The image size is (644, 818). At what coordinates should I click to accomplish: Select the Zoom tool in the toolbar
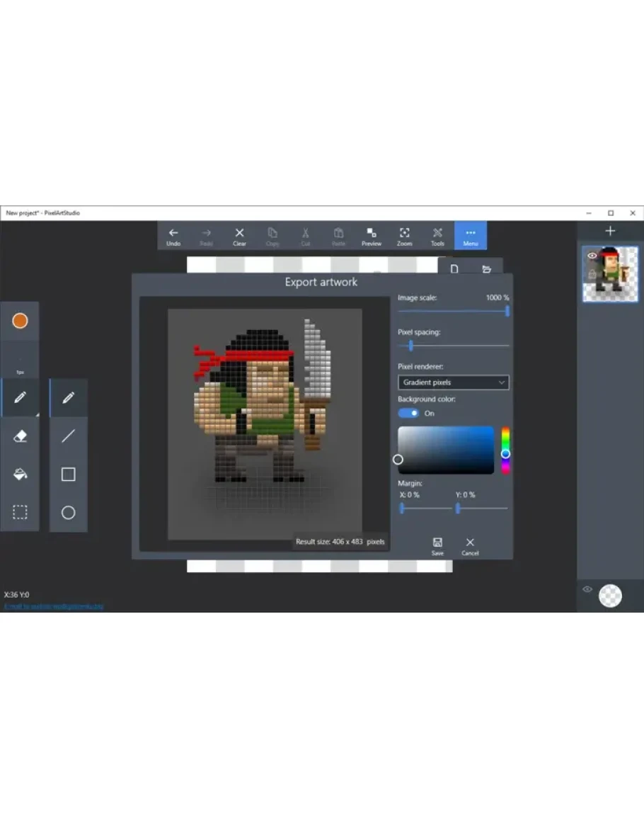pyautogui.click(x=404, y=236)
